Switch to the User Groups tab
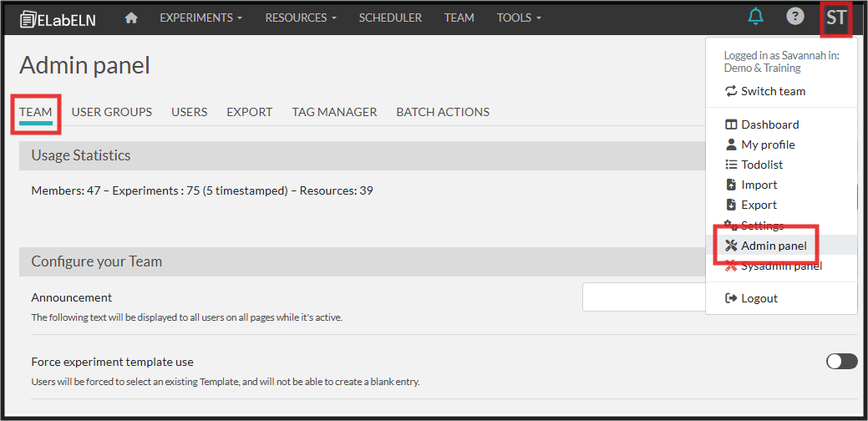 pos(112,112)
